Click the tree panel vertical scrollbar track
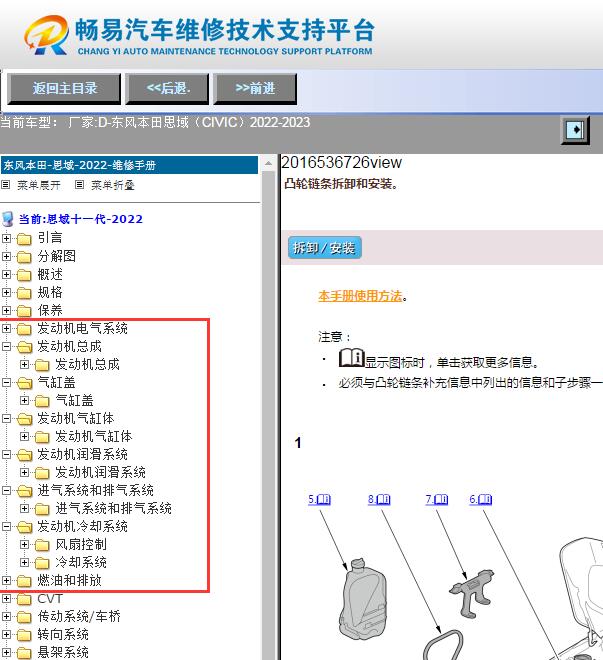 268,415
